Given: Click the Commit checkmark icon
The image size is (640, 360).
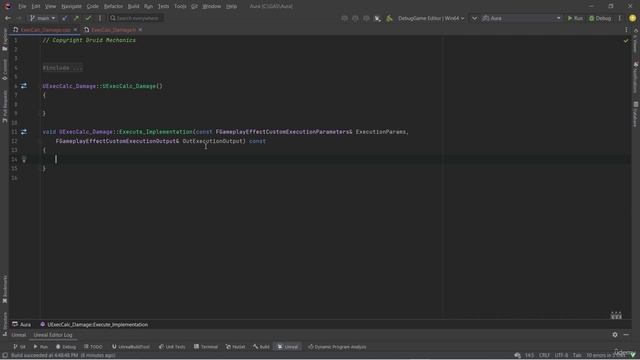Looking at the screenshot, I should click(x=88, y=18).
